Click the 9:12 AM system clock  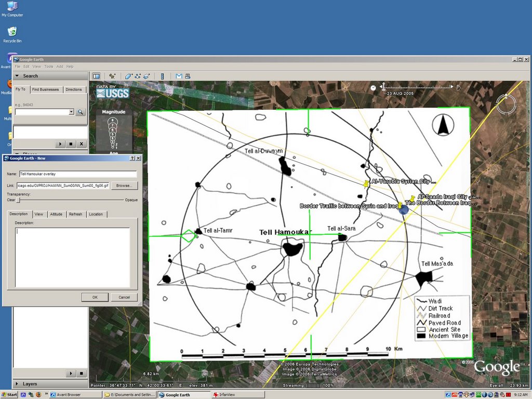521,395
